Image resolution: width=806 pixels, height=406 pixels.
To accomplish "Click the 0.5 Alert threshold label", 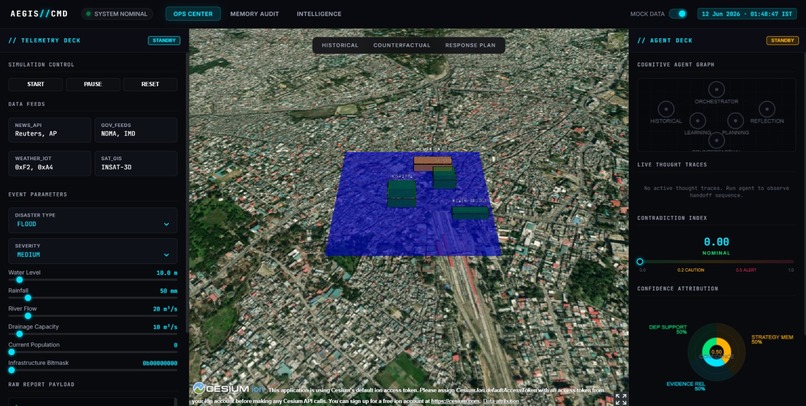I will pyautogui.click(x=746, y=270).
